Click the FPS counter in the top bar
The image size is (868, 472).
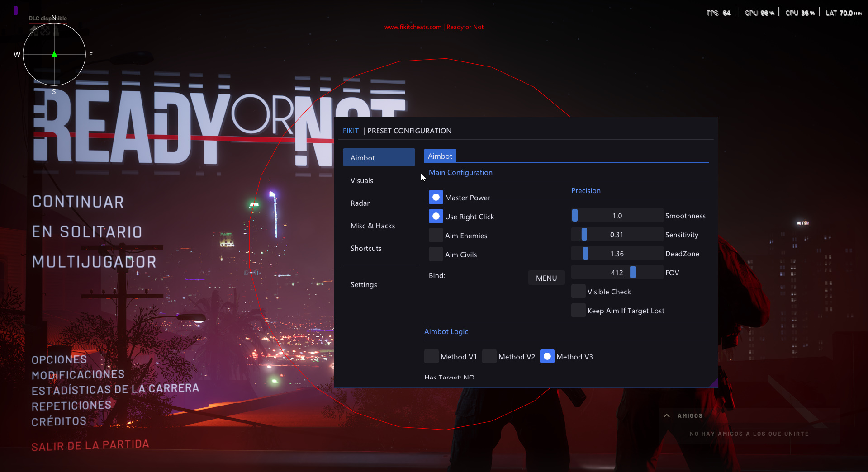click(x=718, y=13)
